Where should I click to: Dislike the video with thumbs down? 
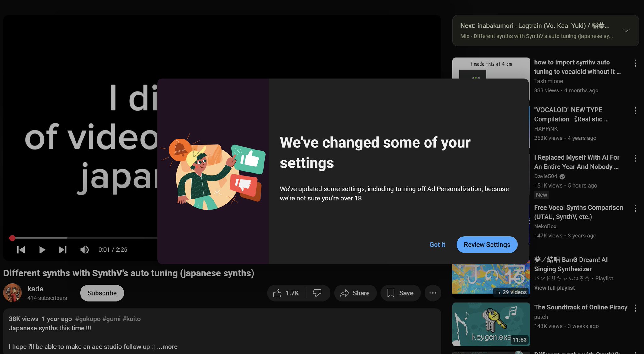[x=317, y=293]
